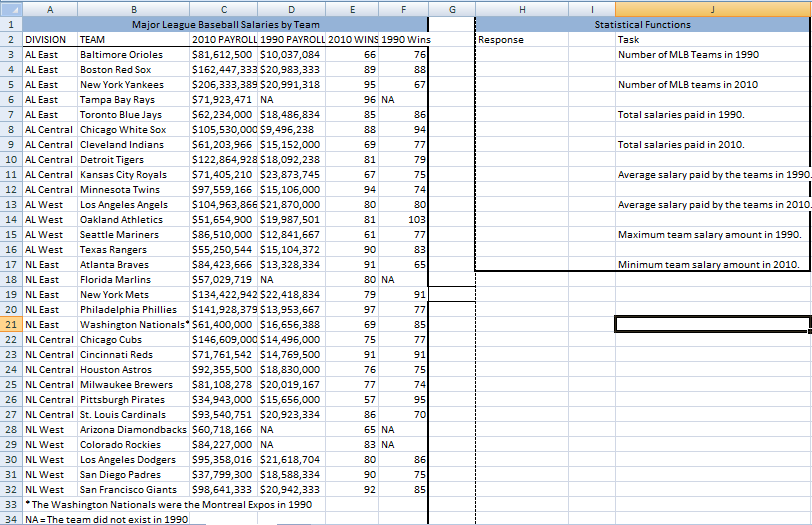Click the 'Maximum team salary amount in 1990.' task

(713, 235)
